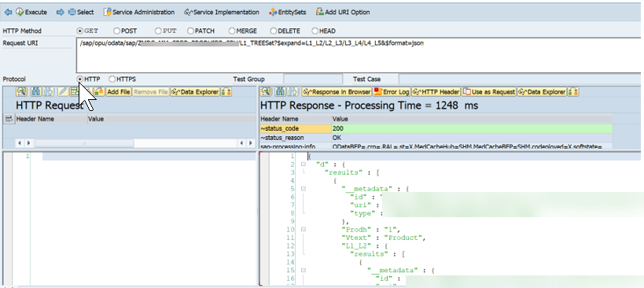Click the Test Group input field

tap(312, 79)
